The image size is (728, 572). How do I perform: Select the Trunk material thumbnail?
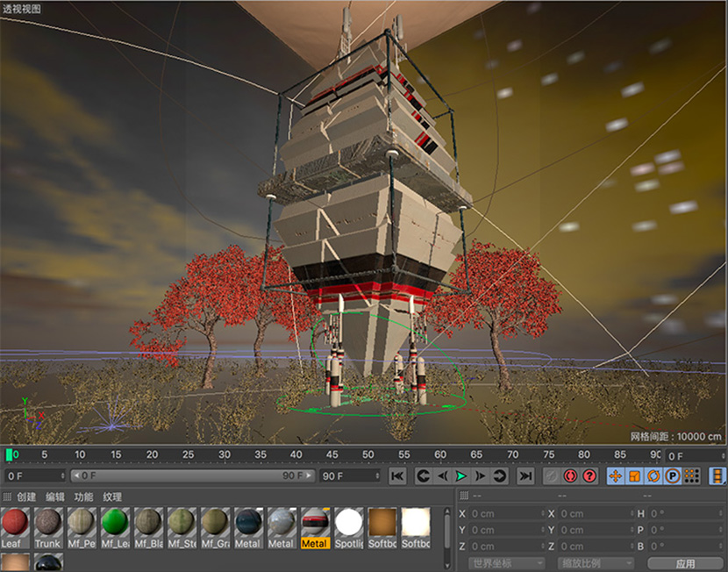click(x=48, y=524)
